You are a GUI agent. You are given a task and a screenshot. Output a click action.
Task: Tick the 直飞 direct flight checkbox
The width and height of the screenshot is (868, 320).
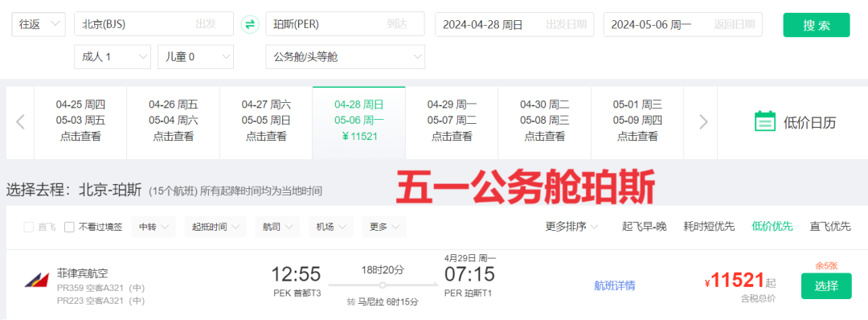(28, 227)
